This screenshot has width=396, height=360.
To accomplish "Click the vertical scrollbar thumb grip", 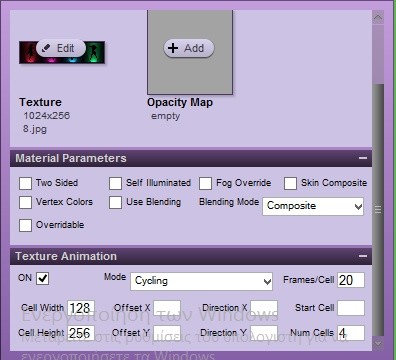I will [378, 210].
